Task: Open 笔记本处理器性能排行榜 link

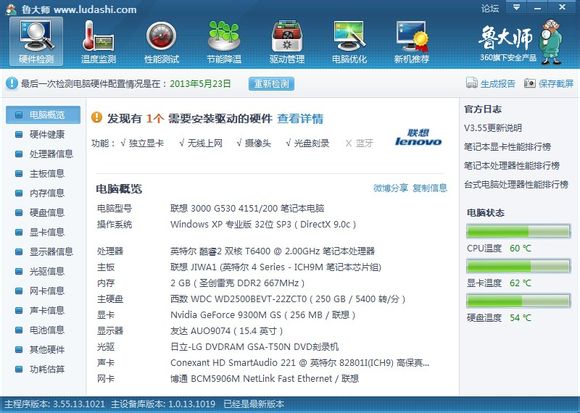Action: click(x=512, y=166)
